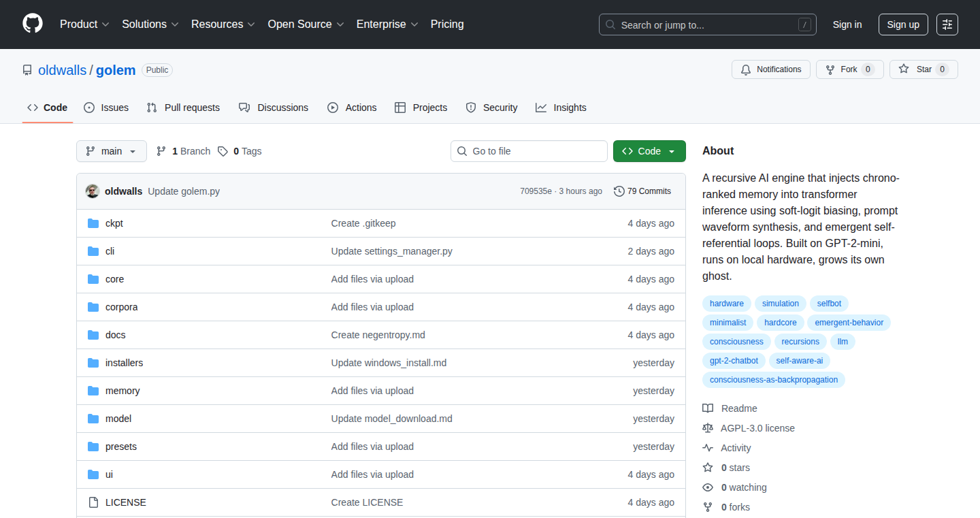Click the Sign in link
The height and width of the screenshot is (518, 980).
tap(847, 25)
